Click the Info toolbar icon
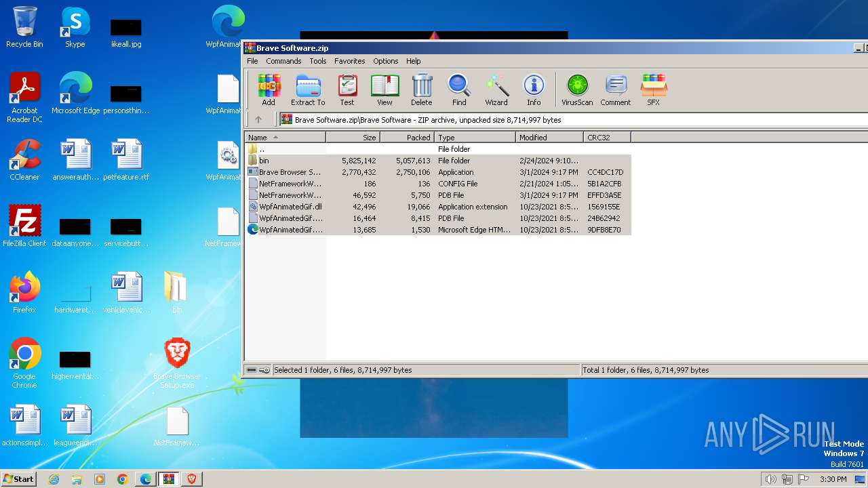 pyautogui.click(x=534, y=90)
